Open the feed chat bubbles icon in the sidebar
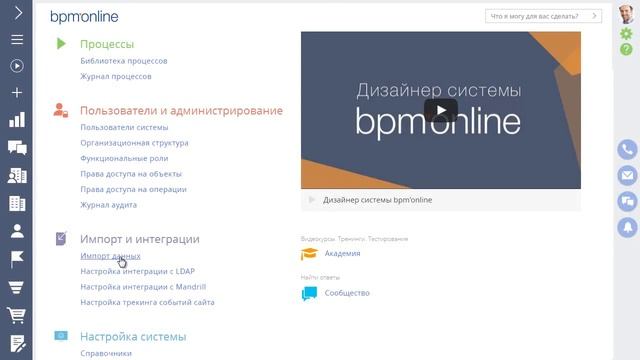Screen dimensions: 640x360 [17, 147]
